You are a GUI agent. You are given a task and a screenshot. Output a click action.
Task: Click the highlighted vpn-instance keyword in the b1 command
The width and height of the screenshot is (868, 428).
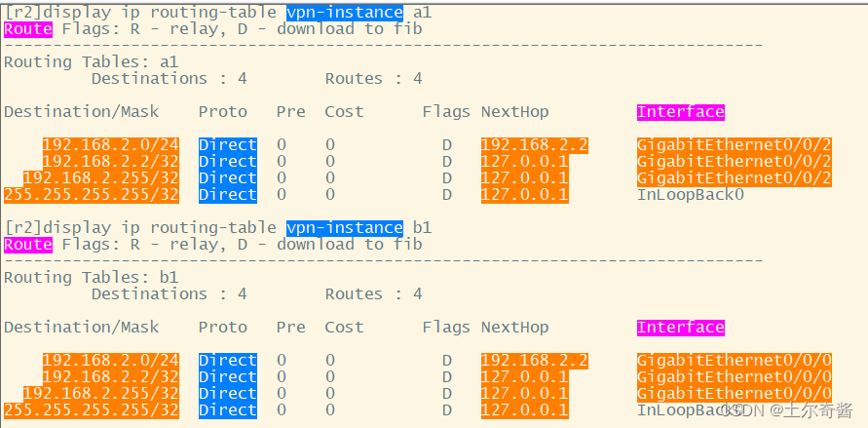click(344, 228)
